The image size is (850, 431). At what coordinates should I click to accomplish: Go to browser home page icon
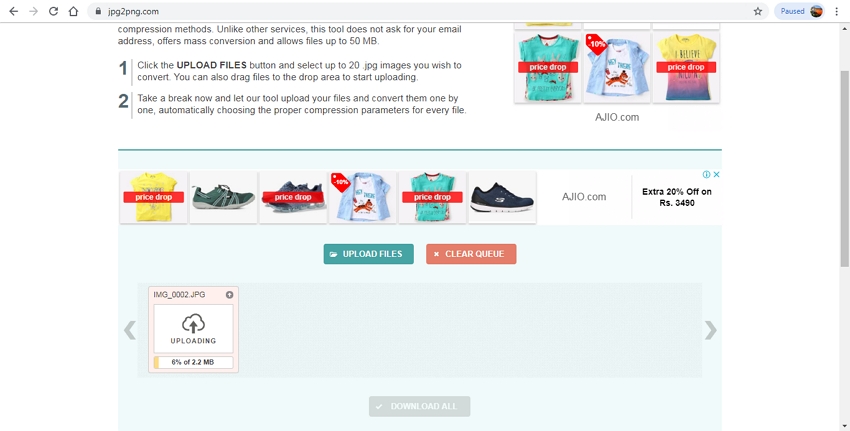pos(74,11)
